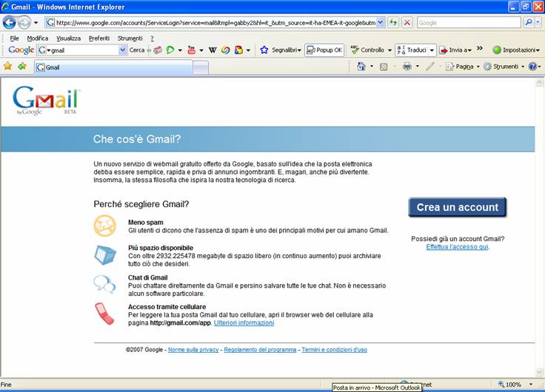Image resolution: width=545 pixels, height=392 pixels.
Task: Expand the Traduci dropdown arrow
Action: tap(432, 50)
